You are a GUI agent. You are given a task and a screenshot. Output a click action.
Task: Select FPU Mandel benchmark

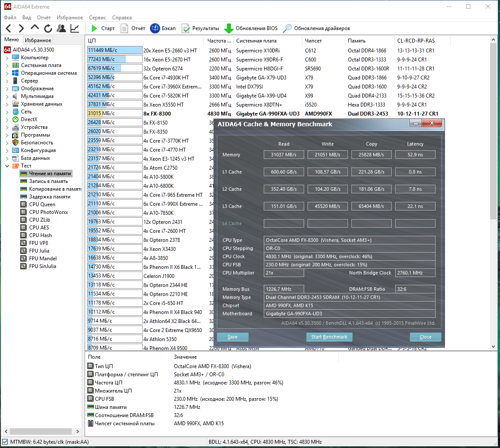pos(43,258)
